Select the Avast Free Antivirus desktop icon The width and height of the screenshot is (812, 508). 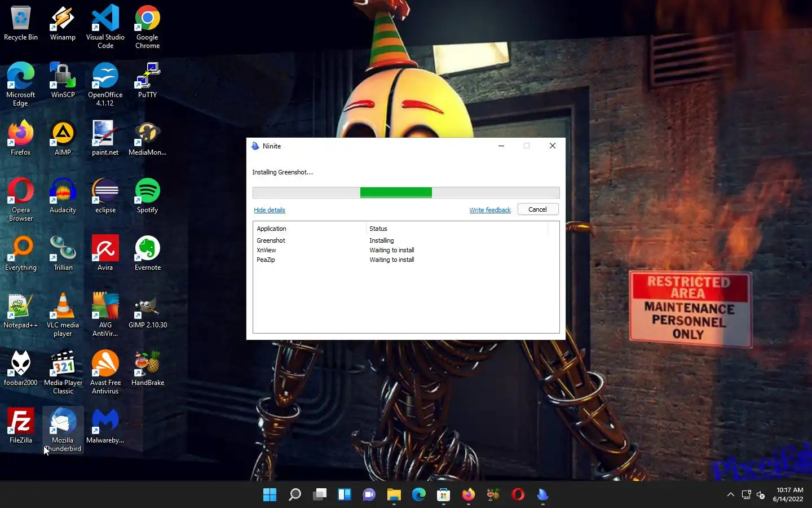coord(105,373)
